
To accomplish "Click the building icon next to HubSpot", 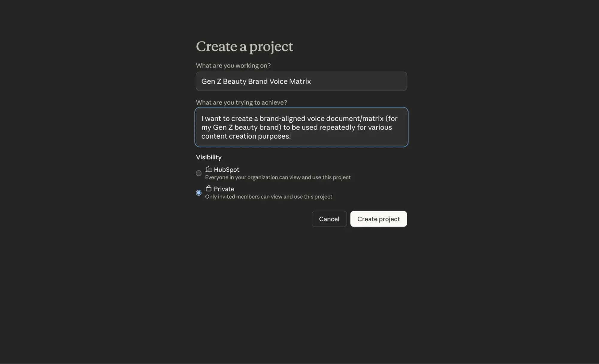I will click(208, 169).
